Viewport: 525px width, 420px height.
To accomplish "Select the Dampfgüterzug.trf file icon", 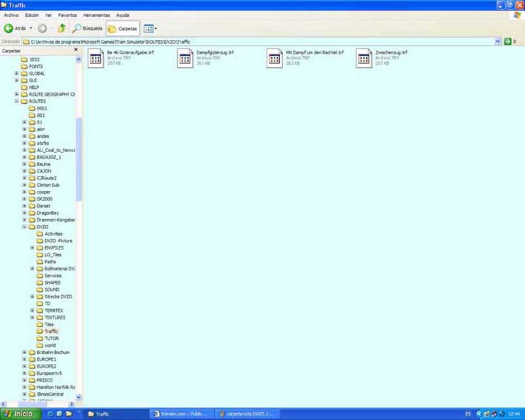I will coord(185,58).
